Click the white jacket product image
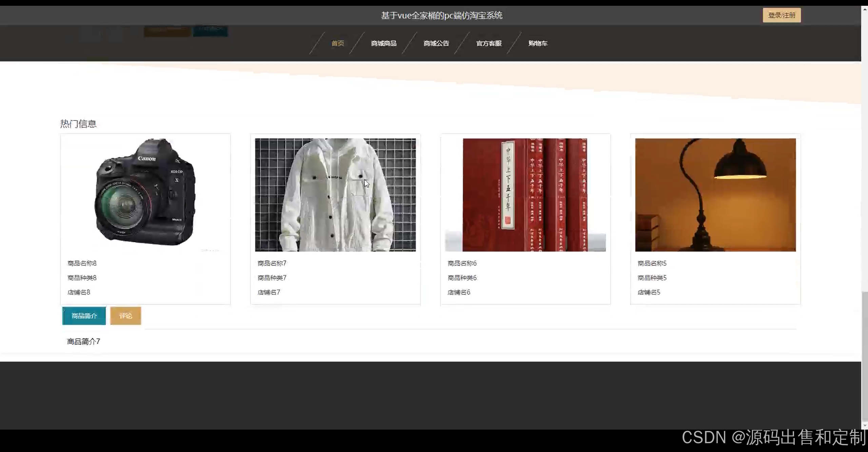Image resolution: width=868 pixels, height=452 pixels. click(x=335, y=194)
